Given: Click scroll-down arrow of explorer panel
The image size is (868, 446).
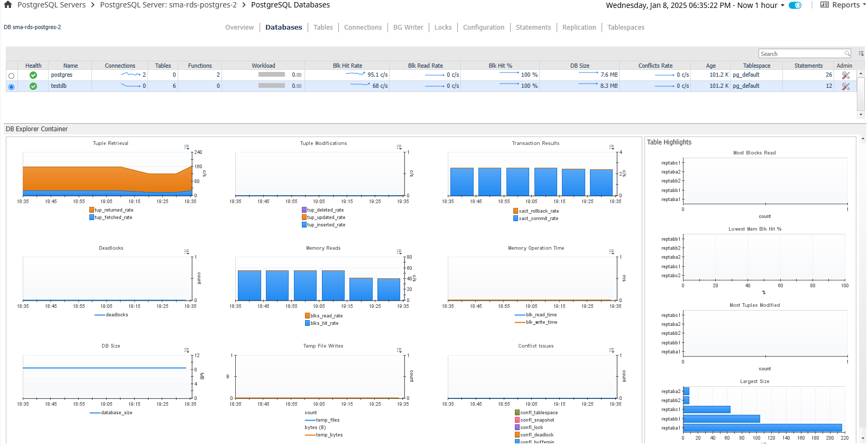Looking at the screenshot, I should click(x=863, y=439).
